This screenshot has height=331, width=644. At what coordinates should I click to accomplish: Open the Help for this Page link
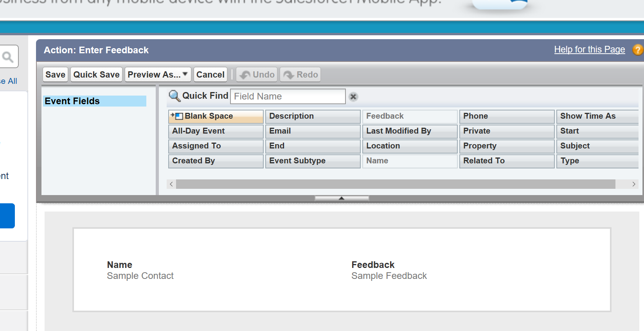point(590,49)
